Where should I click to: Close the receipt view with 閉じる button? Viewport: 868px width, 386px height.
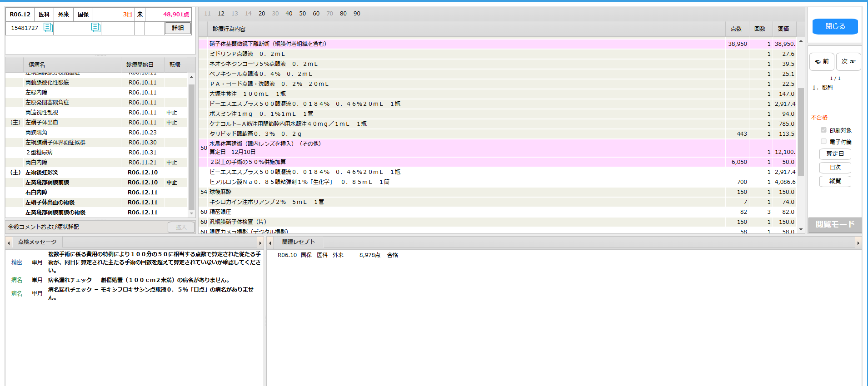[835, 26]
